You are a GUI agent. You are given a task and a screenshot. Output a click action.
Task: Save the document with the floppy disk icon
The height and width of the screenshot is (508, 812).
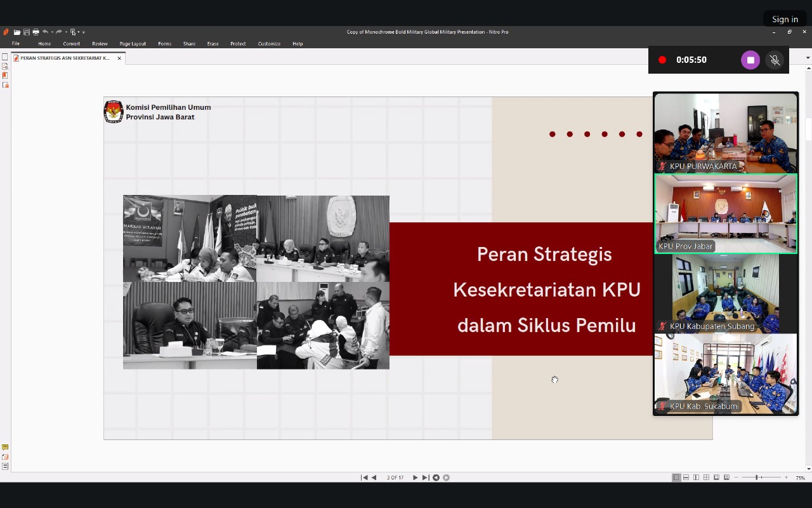(x=27, y=32)
